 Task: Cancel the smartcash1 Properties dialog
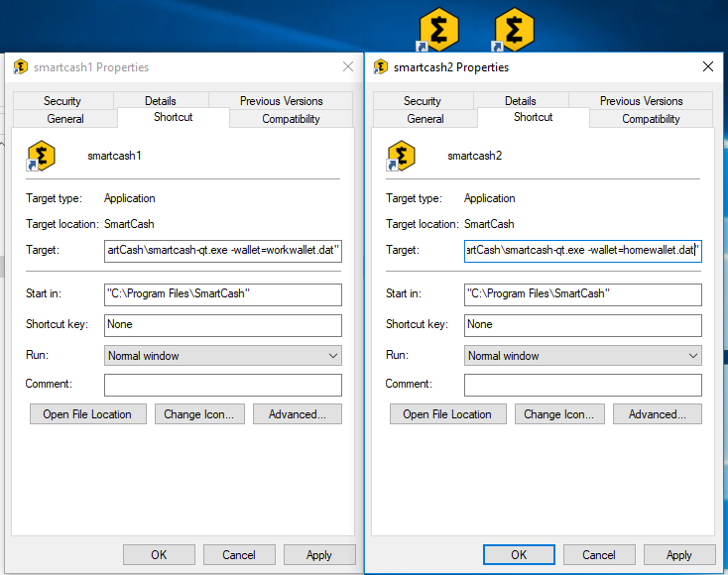[x=239, y=554]
